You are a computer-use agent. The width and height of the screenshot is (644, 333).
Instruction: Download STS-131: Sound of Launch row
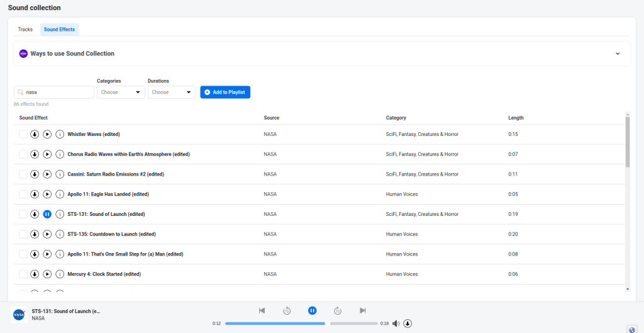[35, 214]
